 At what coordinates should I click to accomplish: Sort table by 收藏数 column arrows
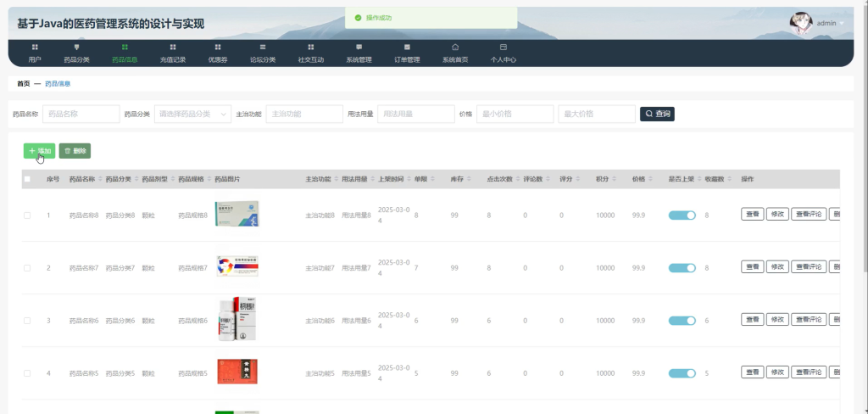(730, 179)
